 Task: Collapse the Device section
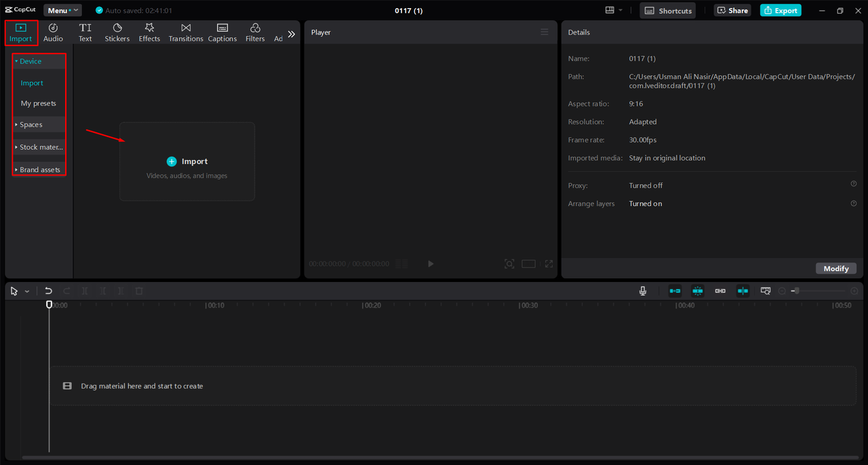tap(39, 61)
